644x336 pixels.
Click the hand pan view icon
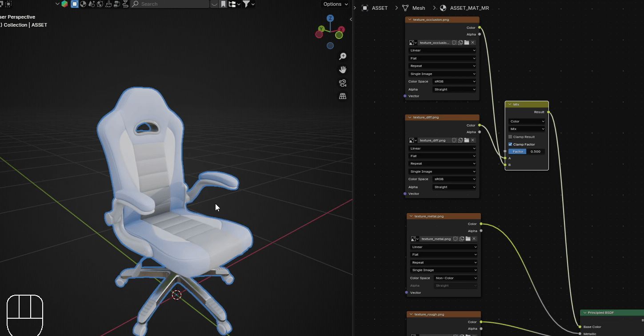(343, 70)
